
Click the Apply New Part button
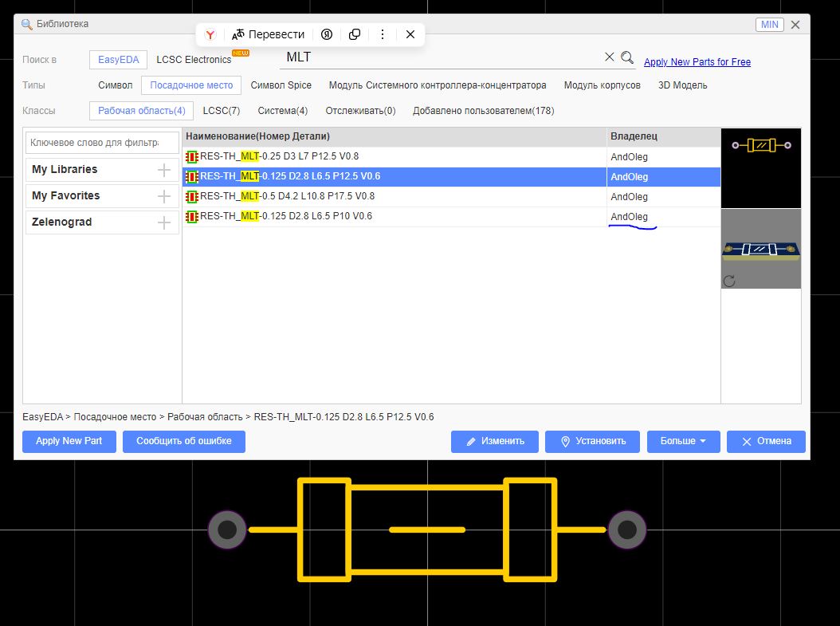click(69, 442)
